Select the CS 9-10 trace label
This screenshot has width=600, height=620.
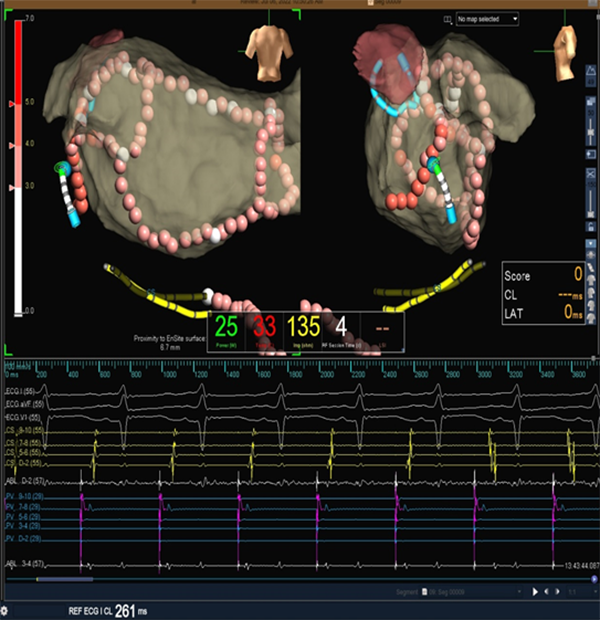click(24, 431)
